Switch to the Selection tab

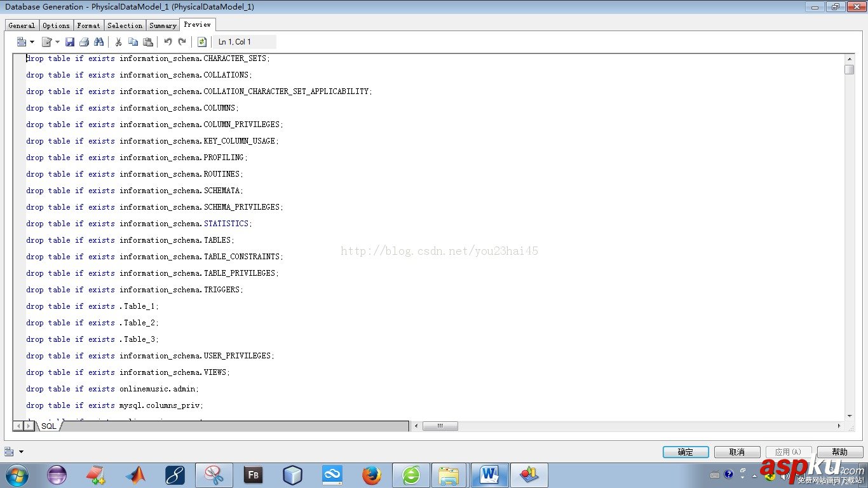click(x=125, y=25)
